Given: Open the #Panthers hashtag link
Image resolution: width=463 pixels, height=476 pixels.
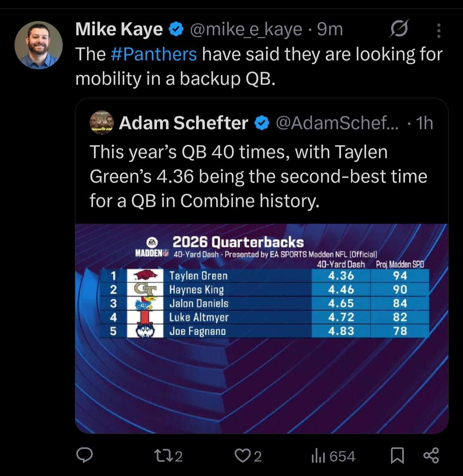Looking at the screenshot, I should click(154, 54).
